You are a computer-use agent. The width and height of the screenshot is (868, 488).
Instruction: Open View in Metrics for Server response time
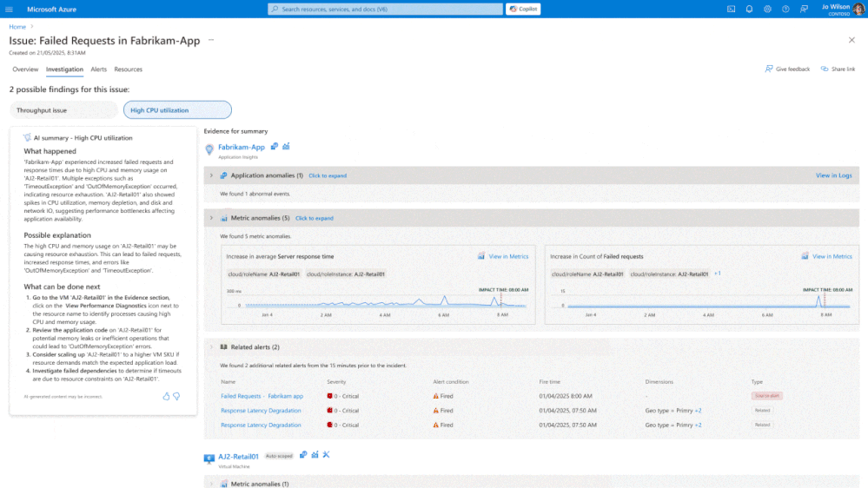(x=508, y=256)
